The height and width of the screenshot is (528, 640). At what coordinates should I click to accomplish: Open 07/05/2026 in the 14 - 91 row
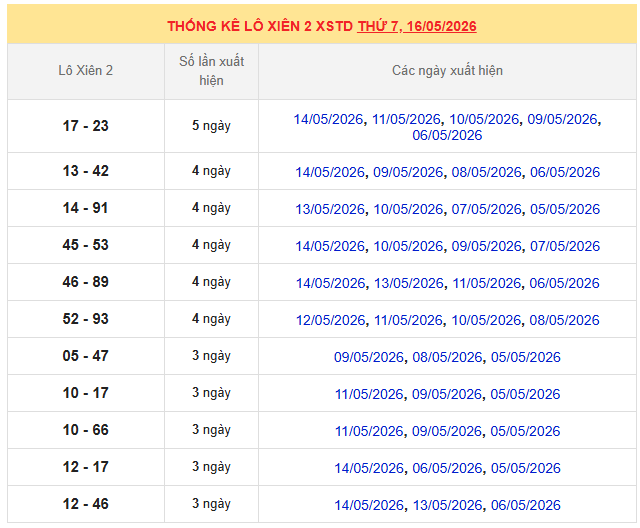pyautogui.click(x=487, y=209)
